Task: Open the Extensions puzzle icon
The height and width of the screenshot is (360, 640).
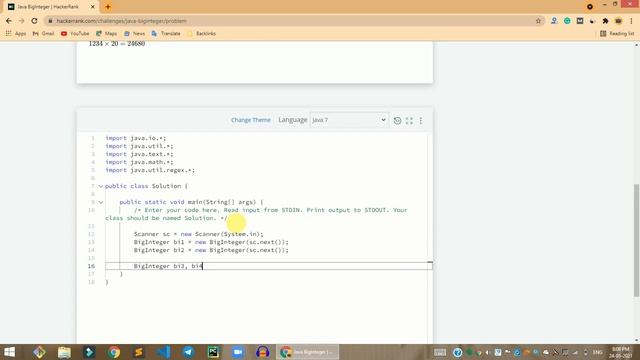Action: 605,21
